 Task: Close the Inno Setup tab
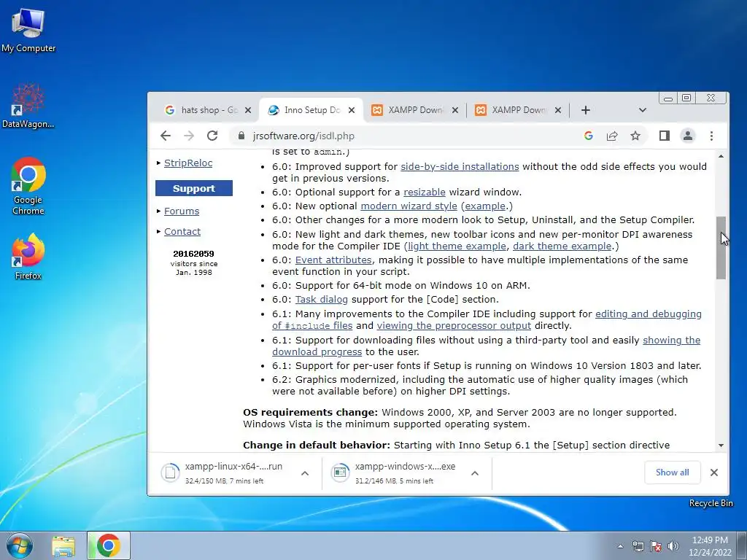click(x=352, y=110)
